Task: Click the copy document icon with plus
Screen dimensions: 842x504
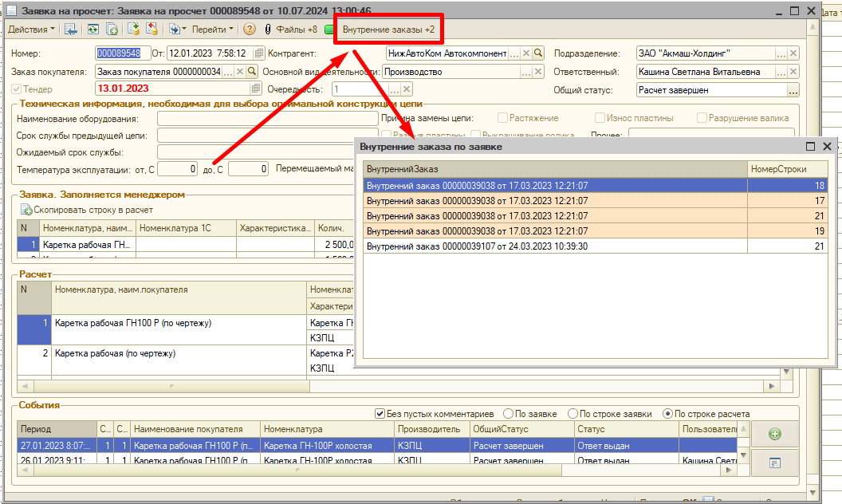Action: click(x=112, y=30)
